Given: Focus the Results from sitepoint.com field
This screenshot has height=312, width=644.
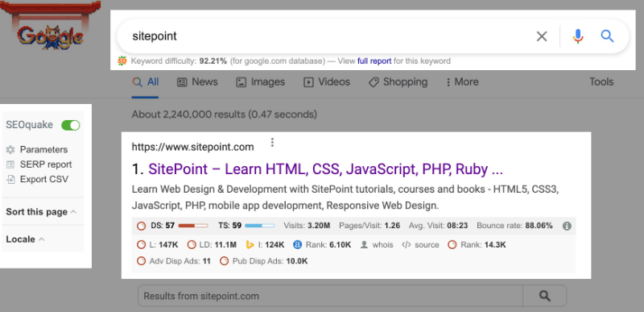Looking at the screenshot, I should (x=330, y=296).
